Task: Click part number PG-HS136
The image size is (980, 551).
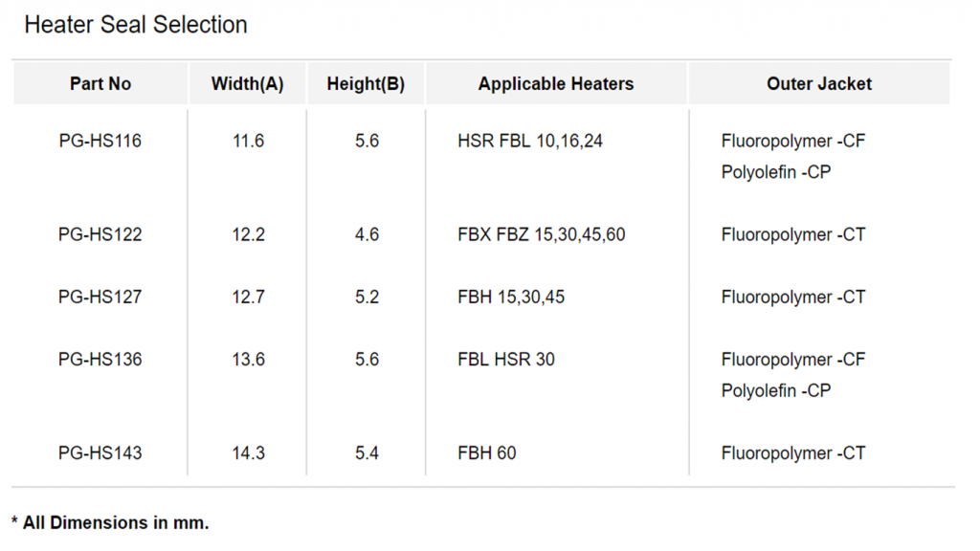Action: tap(100, 360)
